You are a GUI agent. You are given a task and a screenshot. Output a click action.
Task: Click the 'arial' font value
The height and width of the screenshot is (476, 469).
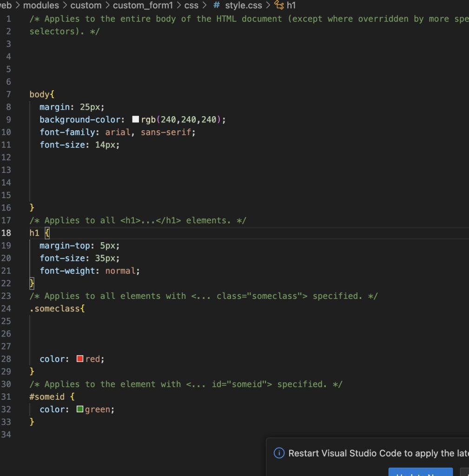(118, 132)
